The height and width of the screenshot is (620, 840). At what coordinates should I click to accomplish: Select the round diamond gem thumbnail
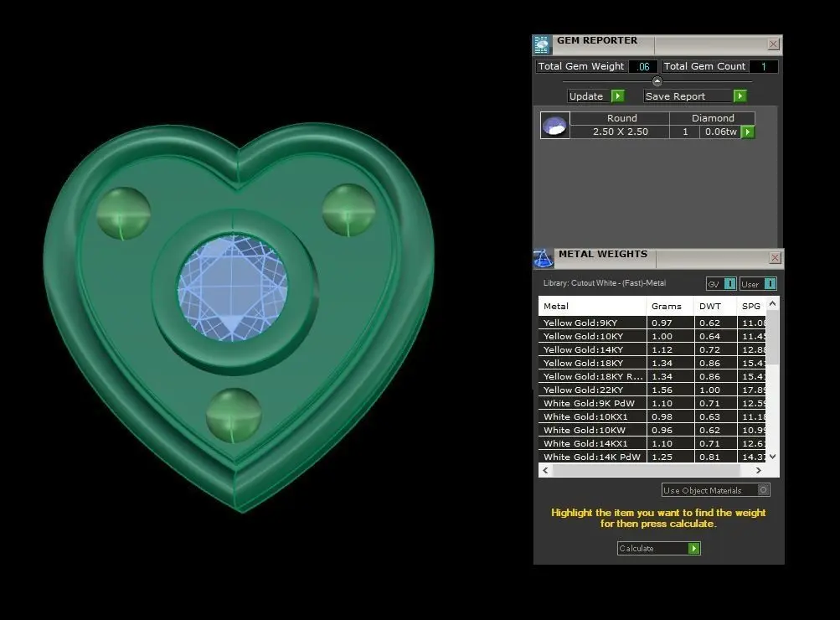(x=554, y=126)
